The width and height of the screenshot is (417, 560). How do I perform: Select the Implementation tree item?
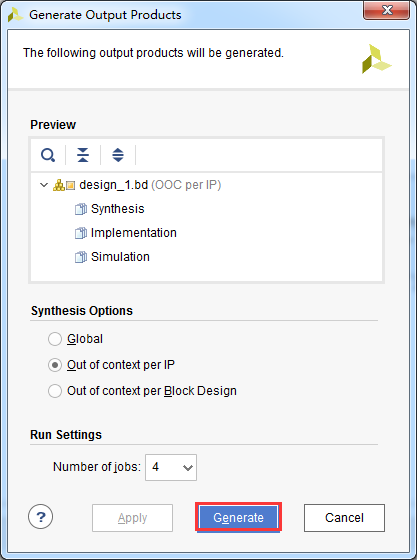point(134,233)
